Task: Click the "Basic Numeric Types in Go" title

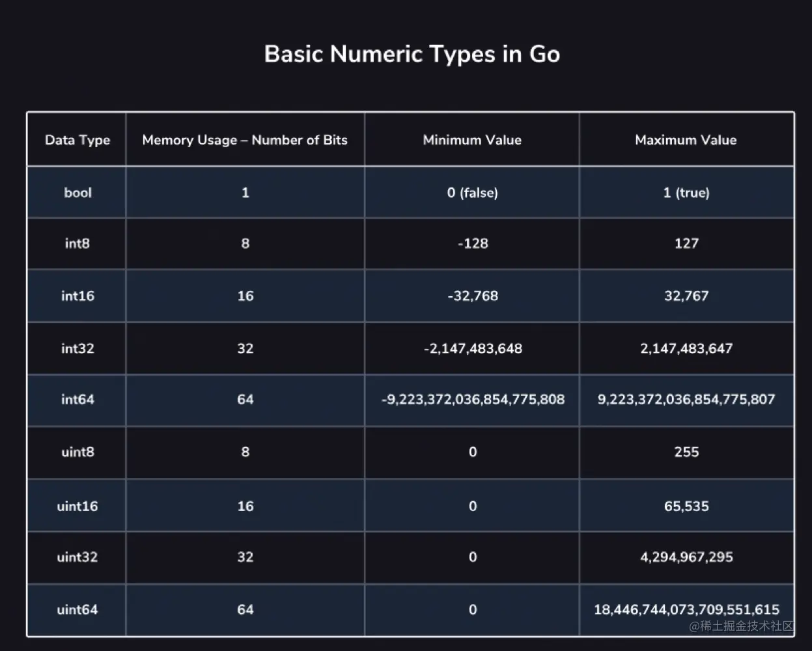Action: 412,54
